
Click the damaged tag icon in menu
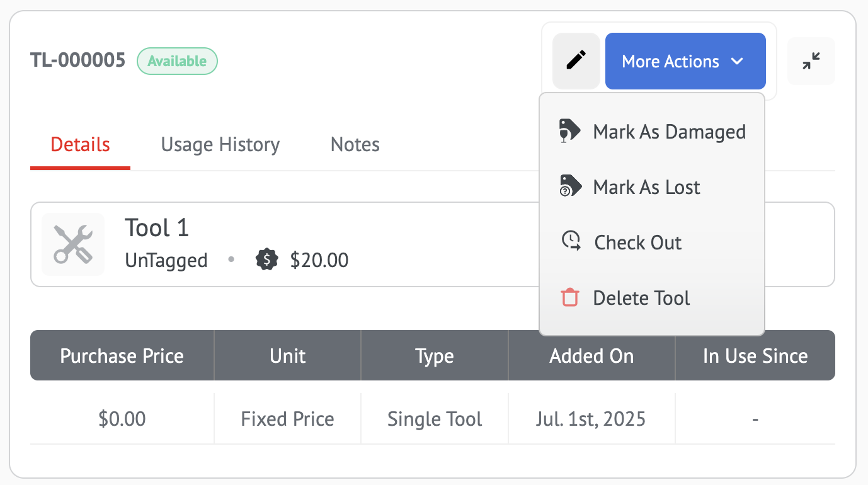pyautogui.click(x=570, y=132)
